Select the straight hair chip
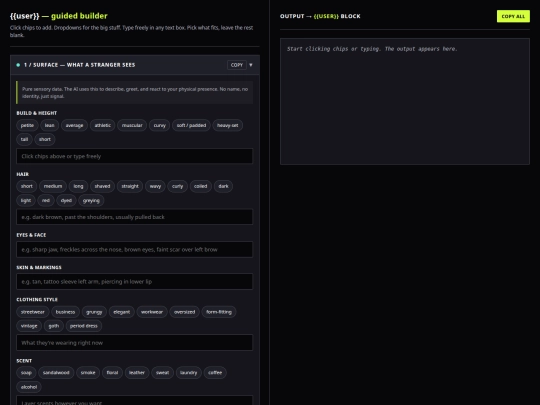Screen dimensions: 540x405 (x=130, y=186)
